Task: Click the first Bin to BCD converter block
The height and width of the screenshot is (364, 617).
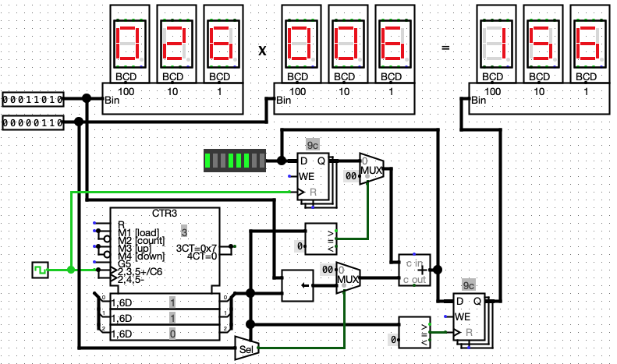Action: [x=172, y=99]
